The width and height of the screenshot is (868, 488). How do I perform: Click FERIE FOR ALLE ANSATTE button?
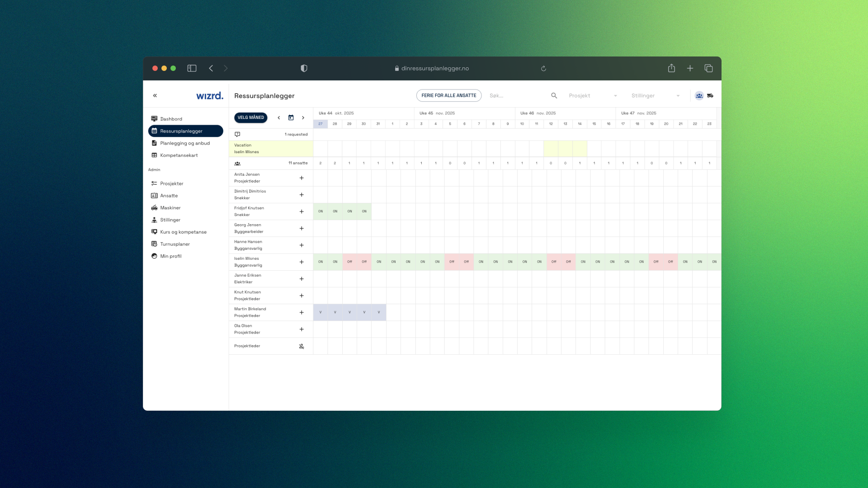[448, 96]
